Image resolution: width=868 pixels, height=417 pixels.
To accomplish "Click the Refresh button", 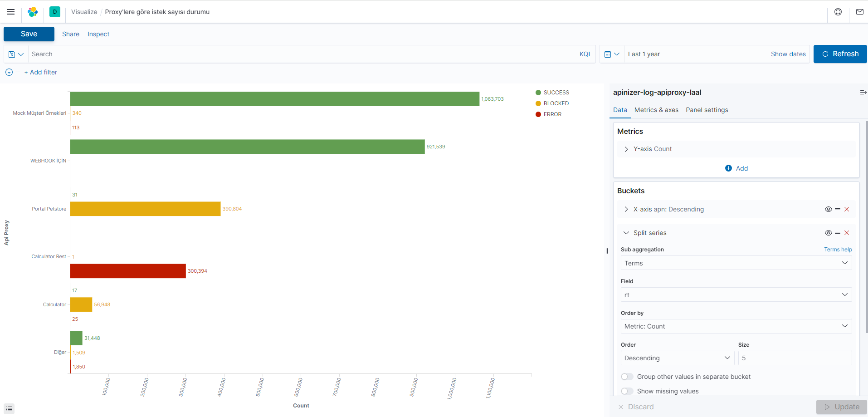I will 840,54.
